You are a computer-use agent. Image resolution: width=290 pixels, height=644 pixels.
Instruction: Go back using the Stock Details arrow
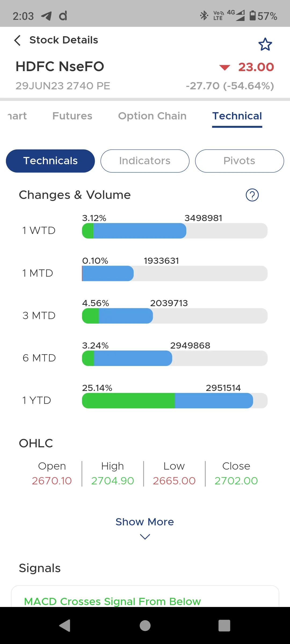pos(17,40)
